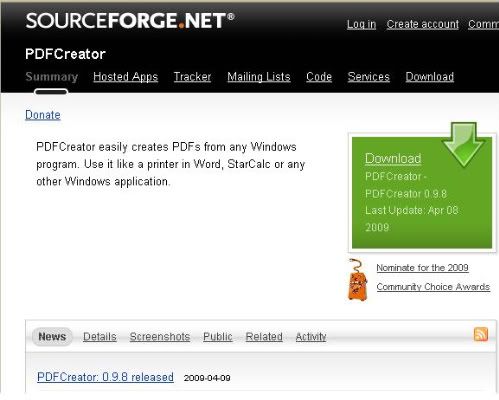
Task: Switch to the Screenshots tab
Action: (x=160, y=337)
